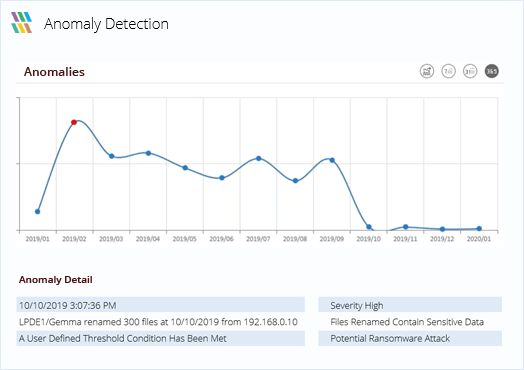Click the 2019/01 axis label
Screen dimensions: 524x370
(x=37, y=239)
